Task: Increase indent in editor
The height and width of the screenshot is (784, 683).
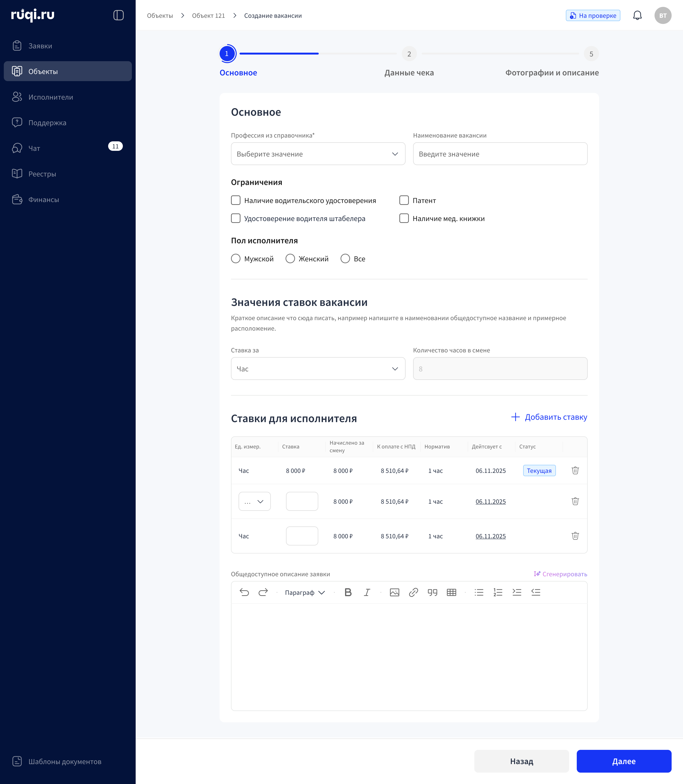Action: tap(517, 592)
